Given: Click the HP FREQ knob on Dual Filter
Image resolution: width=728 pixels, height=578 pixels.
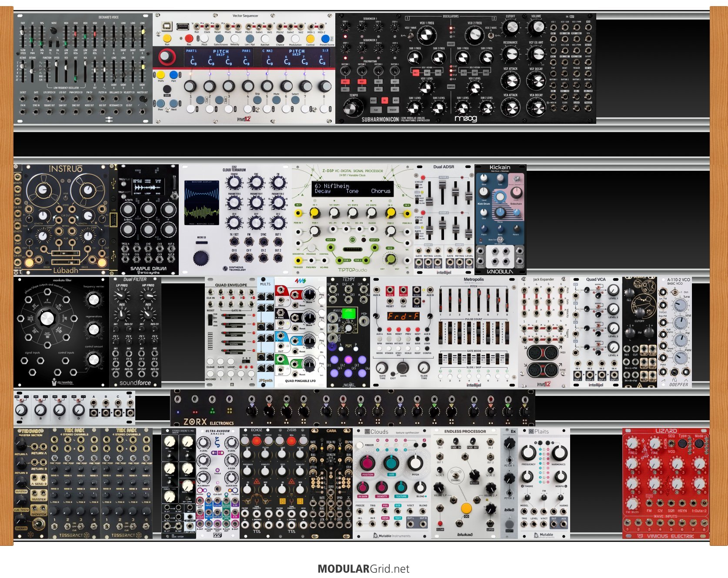Looking at the screenshot, I should point(148,295).
